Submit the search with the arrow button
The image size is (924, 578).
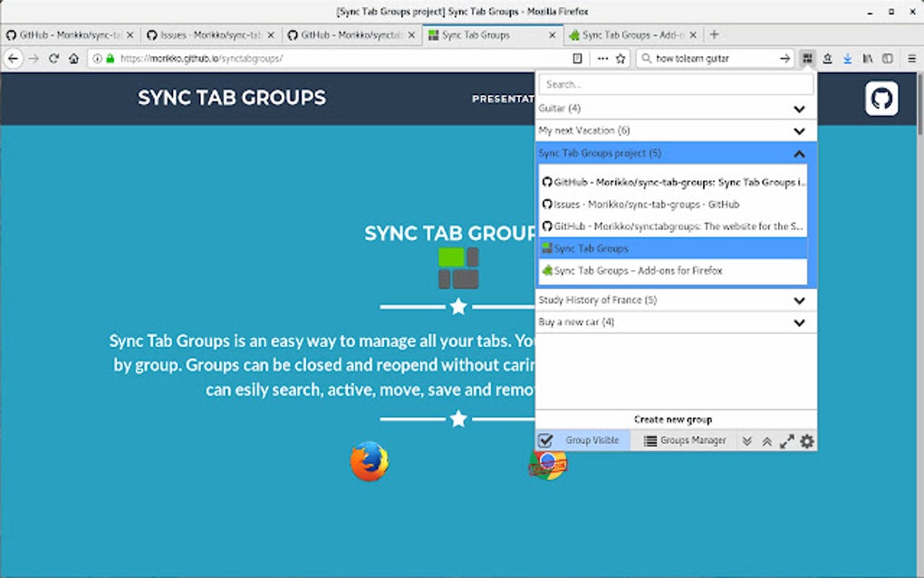coord(784,58)
